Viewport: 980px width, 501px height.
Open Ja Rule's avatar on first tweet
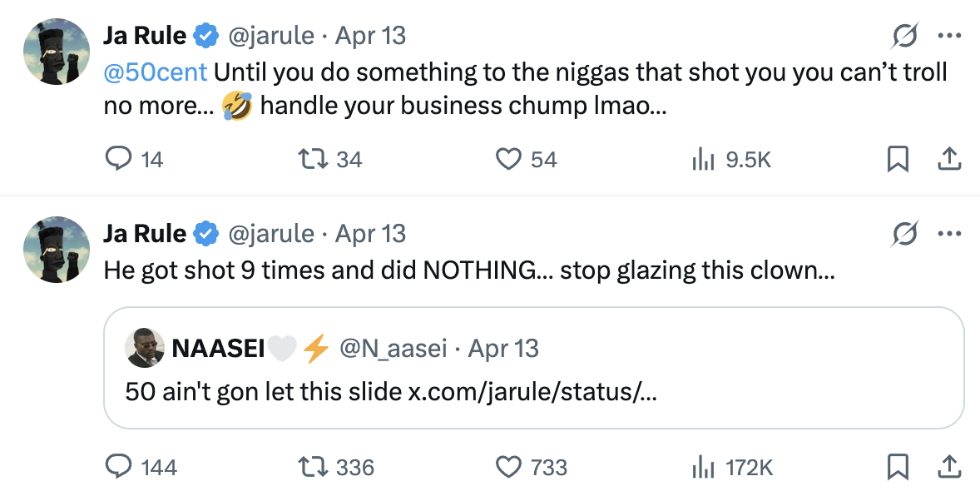click(x=57, y=52)
